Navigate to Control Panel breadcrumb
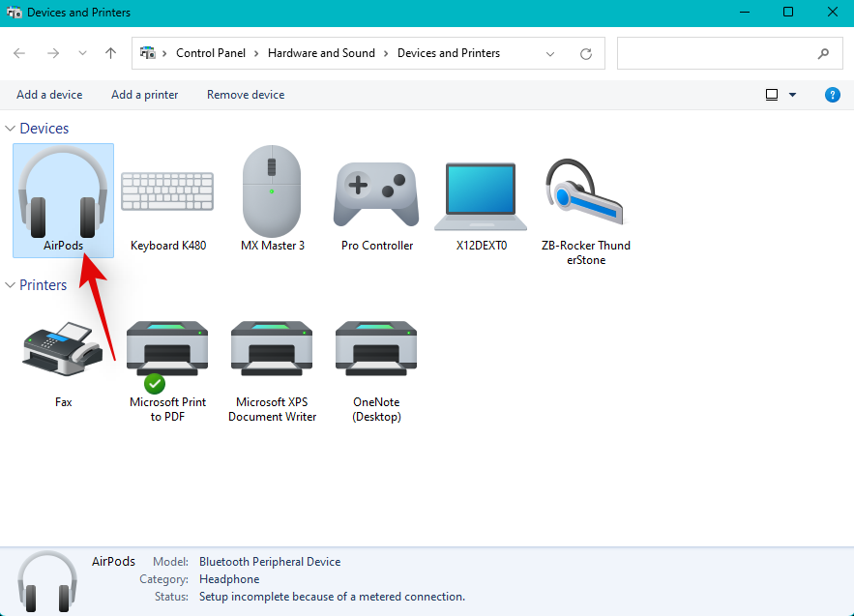The image size is (854, 616). (211, 53)
